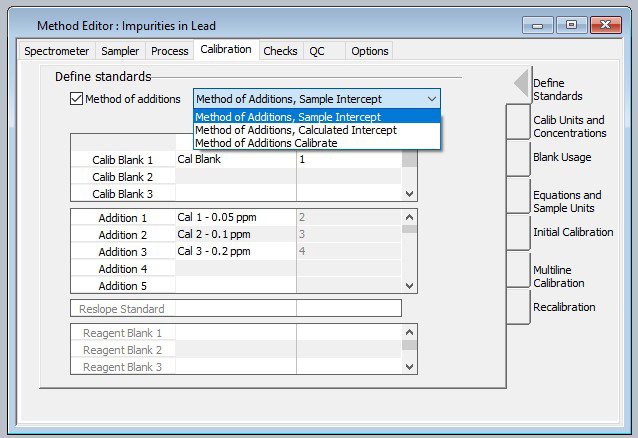
Task: Select the Addition 5 row header
Action: [x=123, y=286]
